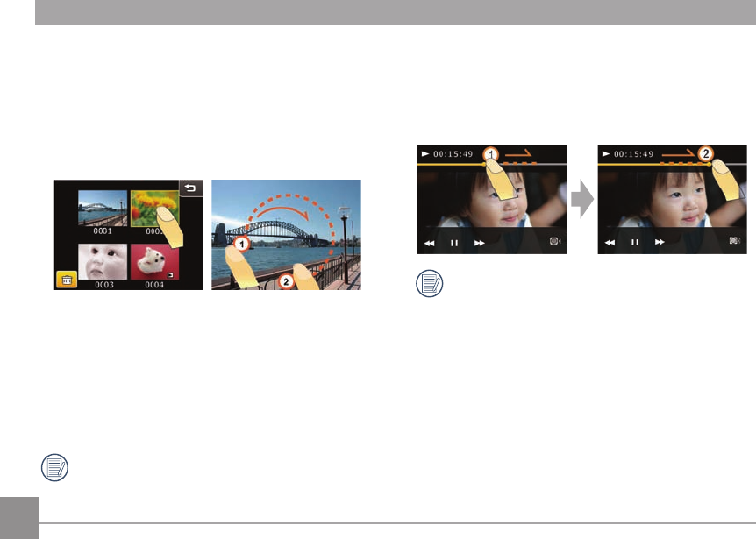Screen dimensions: 756x539
Task: Click fast-forward in the step 2 video screen
Action: (660, 242)
